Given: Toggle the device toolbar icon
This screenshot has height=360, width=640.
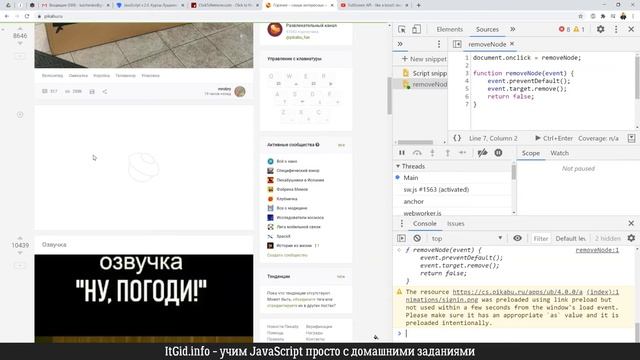Looking at the screenshot, I should 416,29.
